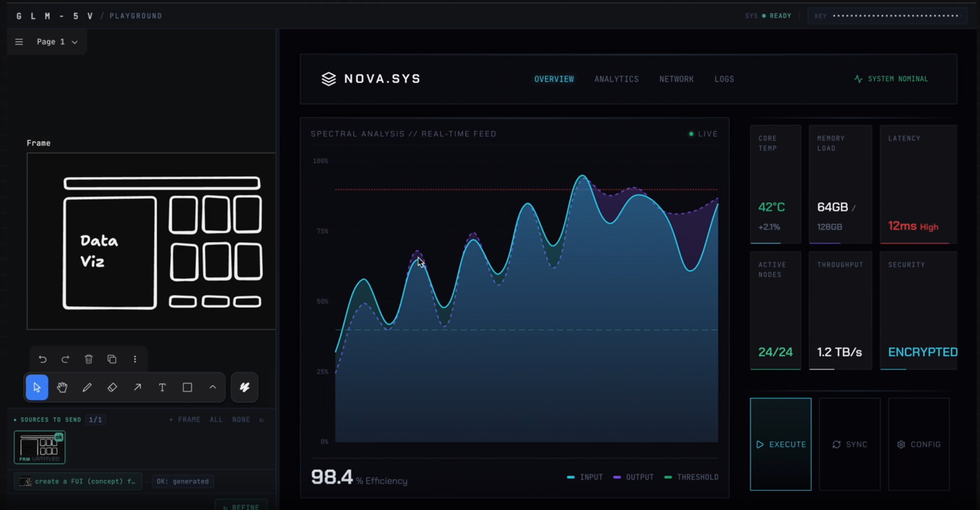Select the FRM Untitled source thumbnail
Screen dimensions: 980x510
39,447
